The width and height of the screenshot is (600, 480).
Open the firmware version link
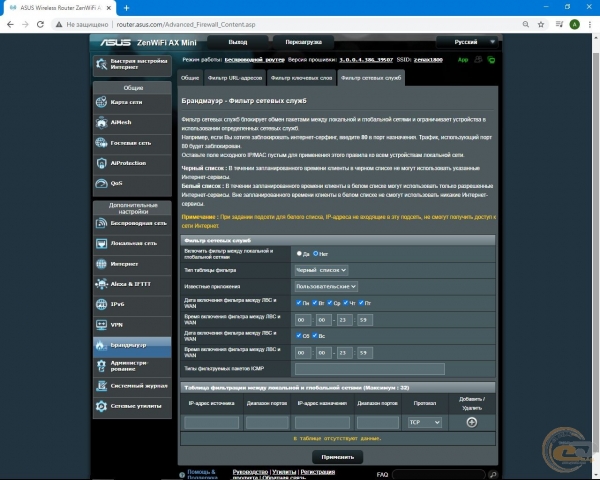pyautogui.click(x=366, y=60)
